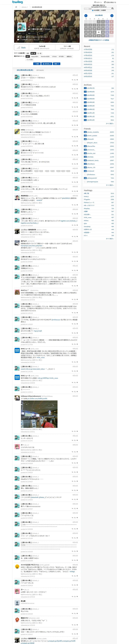This screenshot has height=644, width=129.
Task: Select calendar day 22
Action: coord(99,32)
